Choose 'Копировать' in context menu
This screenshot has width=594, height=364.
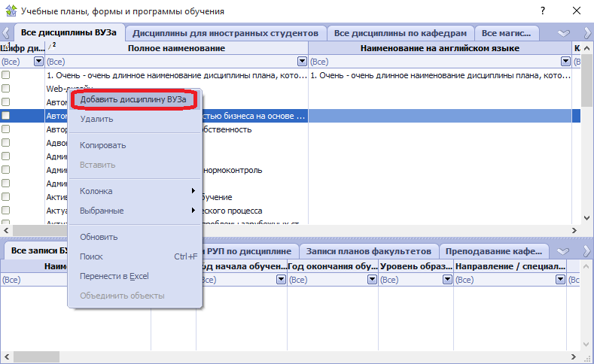point(135,145)
